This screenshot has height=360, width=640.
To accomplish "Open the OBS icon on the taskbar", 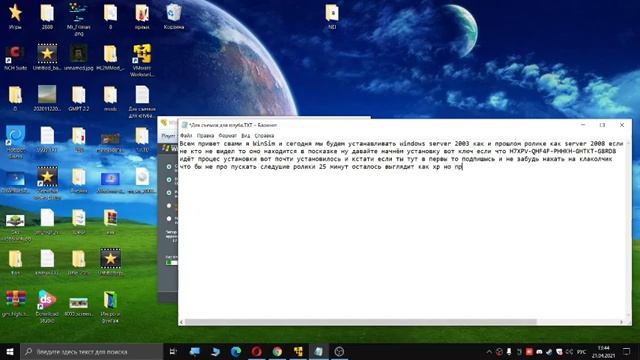I will pyautogui.click(x=339, y=351).
